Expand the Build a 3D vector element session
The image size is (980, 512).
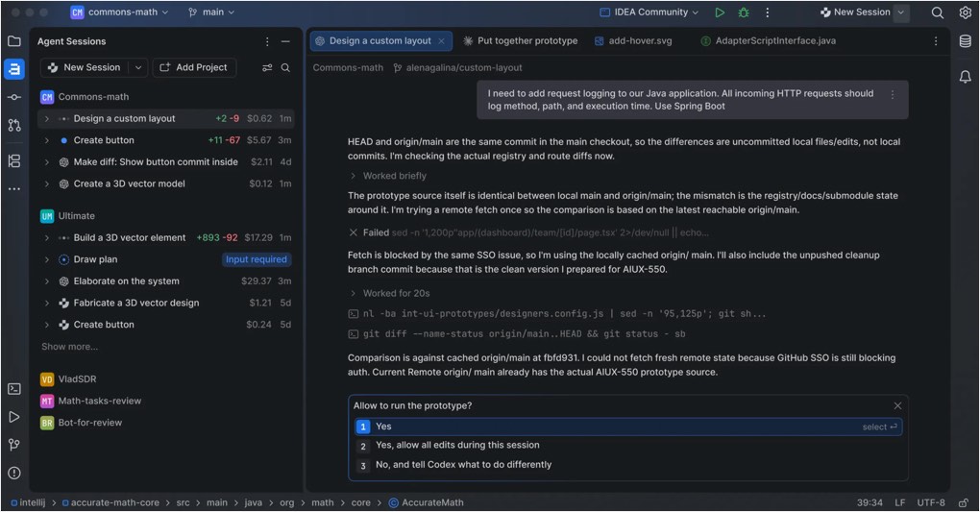pos(47,237)
